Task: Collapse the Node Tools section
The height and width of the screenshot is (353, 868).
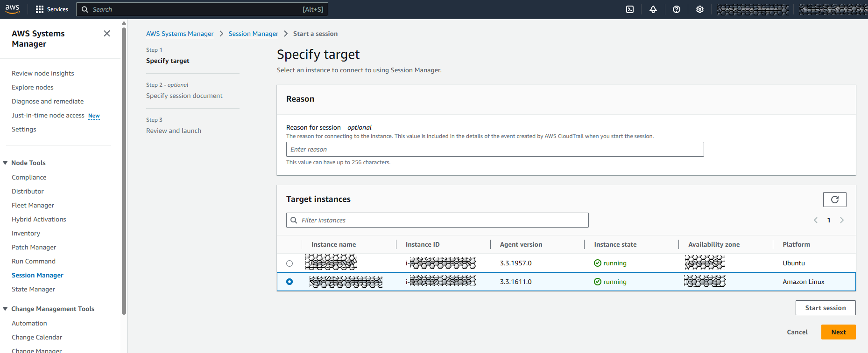Action: click(5, 163)
